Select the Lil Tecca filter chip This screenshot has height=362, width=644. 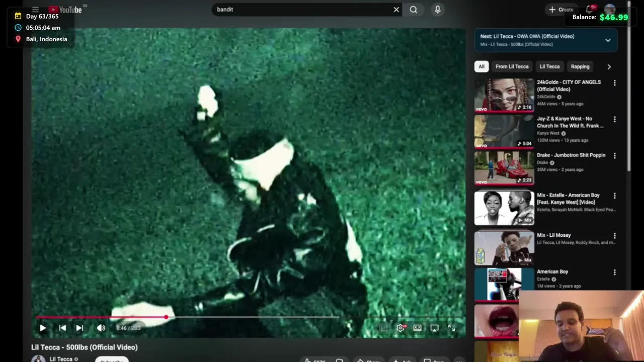tap(549, 66)
